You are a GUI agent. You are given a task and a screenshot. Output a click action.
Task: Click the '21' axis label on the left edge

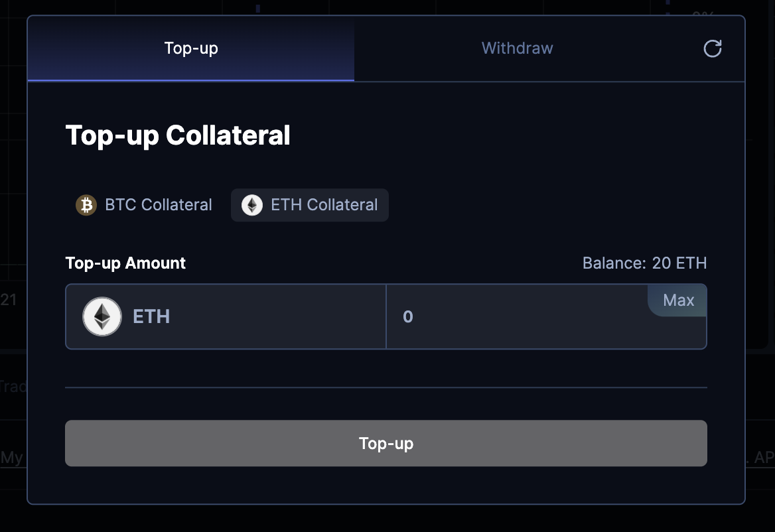point(9,300)
